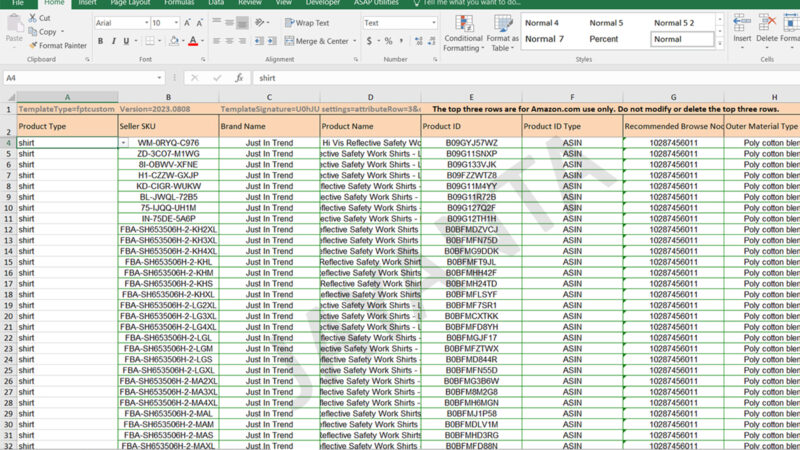The width and height of the screenshot is (800, 450).
Task: Toggle italic formatting
Action: [x=116, y=41]
